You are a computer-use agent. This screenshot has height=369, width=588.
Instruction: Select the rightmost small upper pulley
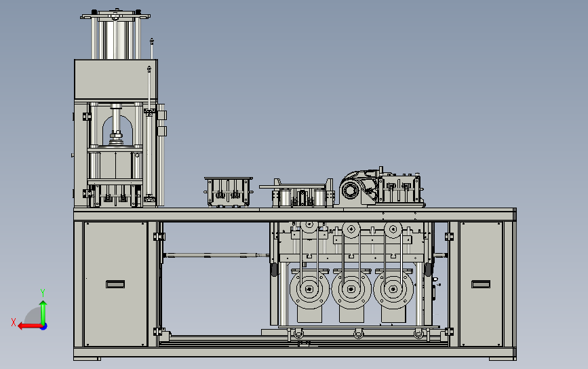(x=393, y=228)
